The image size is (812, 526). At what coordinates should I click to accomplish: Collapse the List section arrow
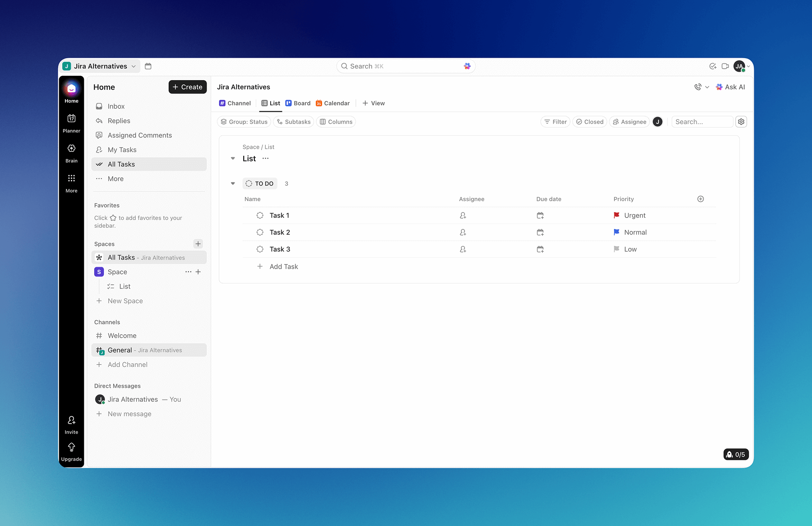pos(233,159)
